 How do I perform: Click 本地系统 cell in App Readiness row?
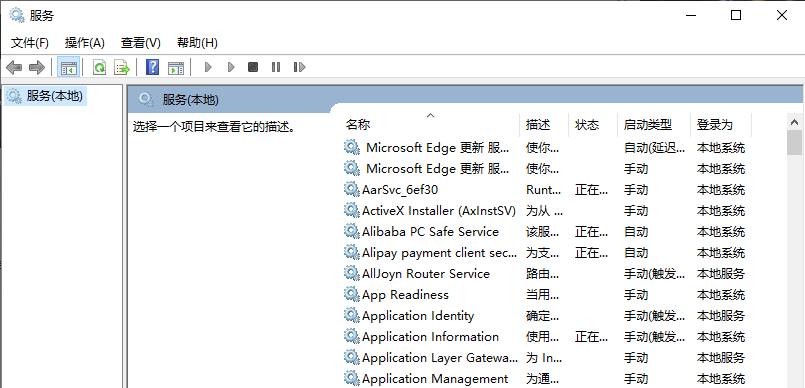[720, 295]
